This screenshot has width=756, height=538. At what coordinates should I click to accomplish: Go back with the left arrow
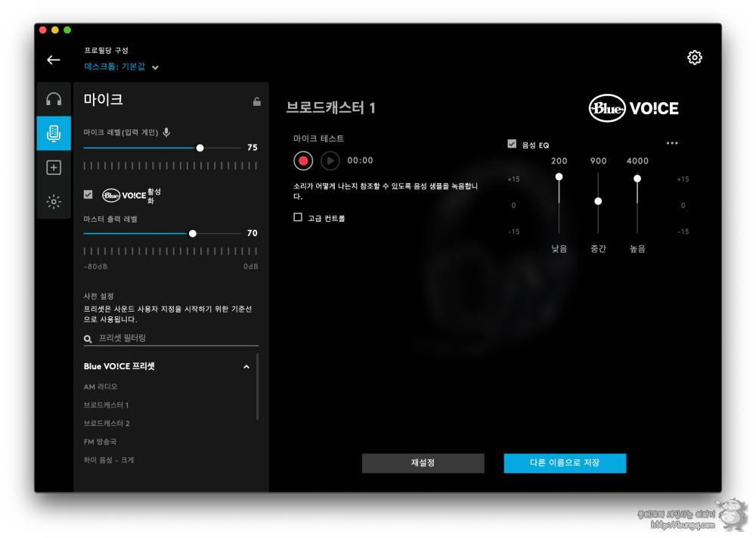53,60
